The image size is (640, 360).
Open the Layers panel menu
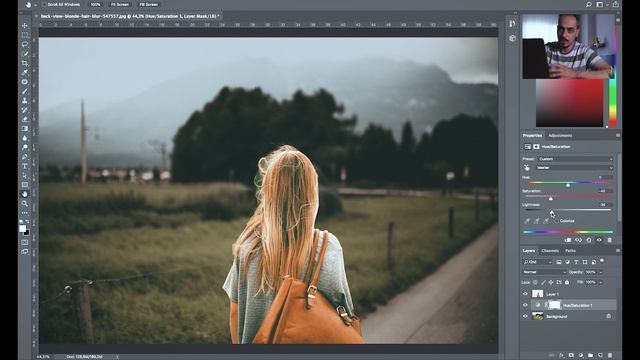[618, 250]
